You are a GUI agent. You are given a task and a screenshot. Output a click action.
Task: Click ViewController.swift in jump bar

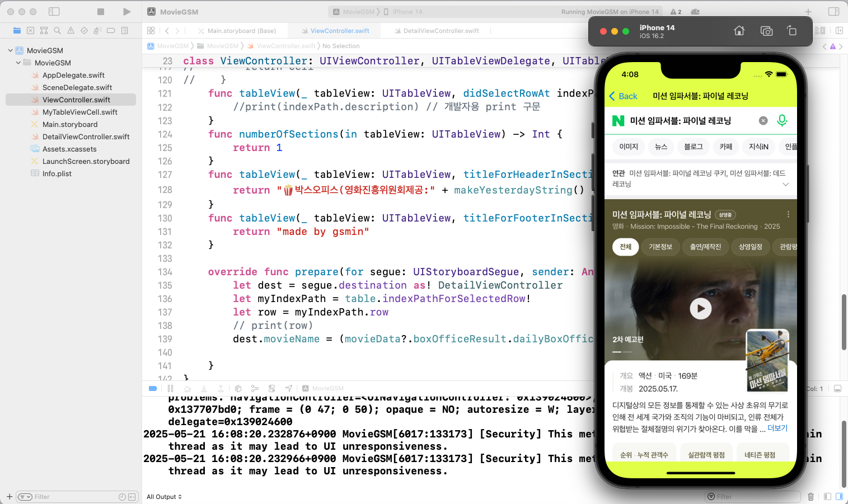pos(282,46)
